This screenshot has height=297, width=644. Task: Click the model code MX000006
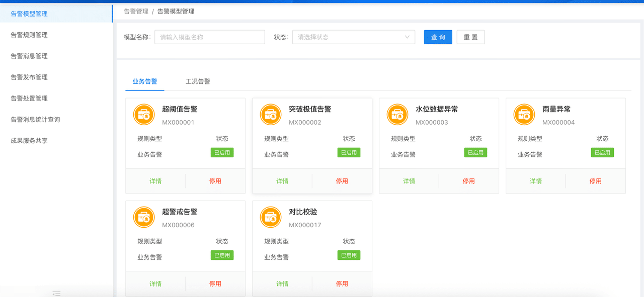178,225
